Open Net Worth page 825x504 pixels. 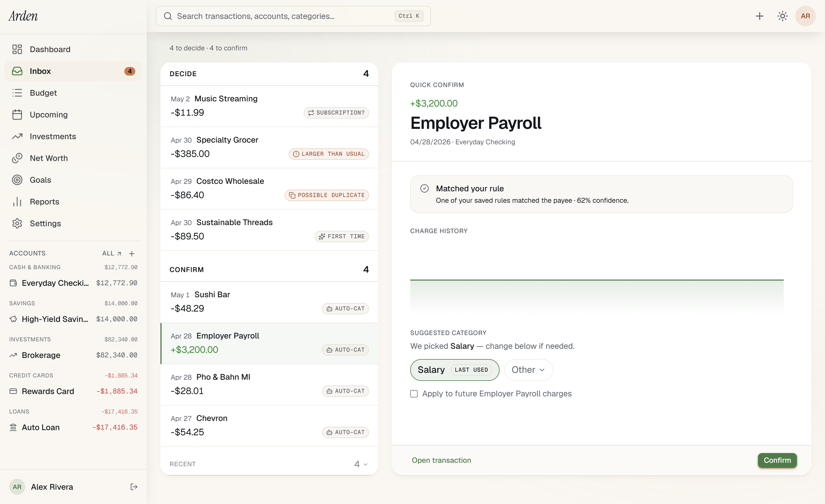pyautogui.click(x=73, y=158)
